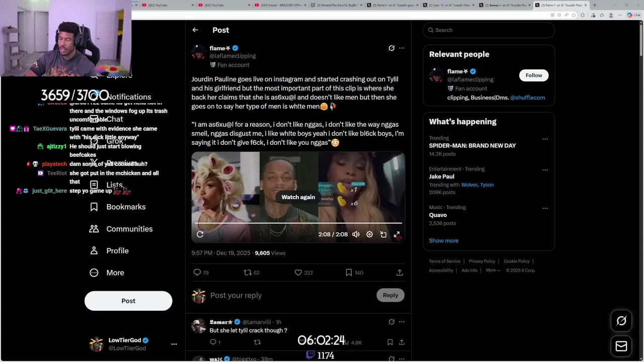Open Grok actions on Lamar's reply
The image size is (644, 362).
coord(391,322)
